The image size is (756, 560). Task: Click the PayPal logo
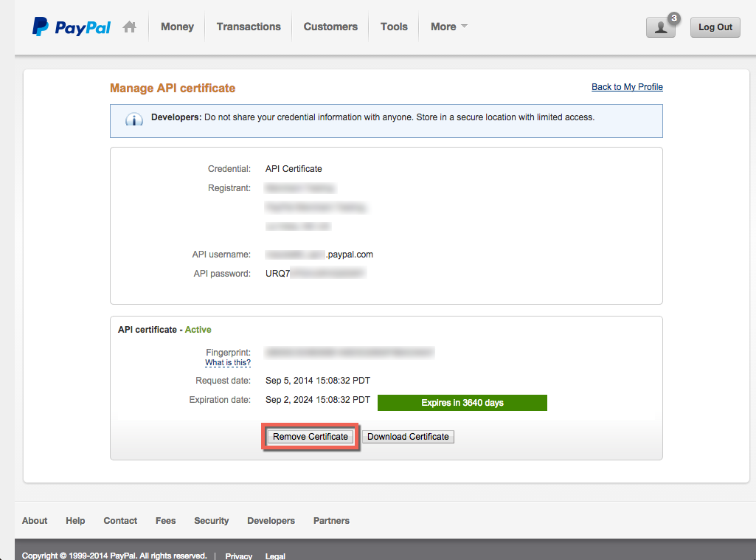(x=72, y=27)
